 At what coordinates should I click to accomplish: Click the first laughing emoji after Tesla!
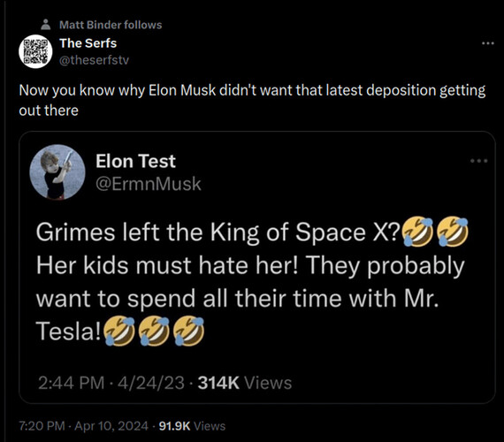(x=119, y=331)
